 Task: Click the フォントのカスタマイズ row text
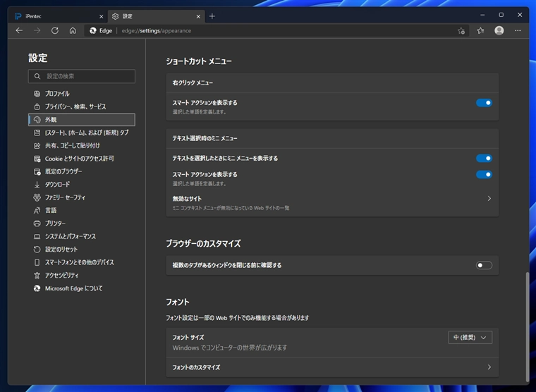(196, 367)
